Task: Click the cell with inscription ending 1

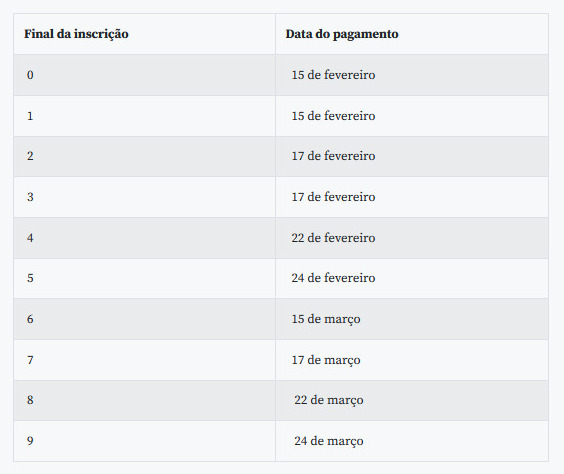Action: point(144,116)
